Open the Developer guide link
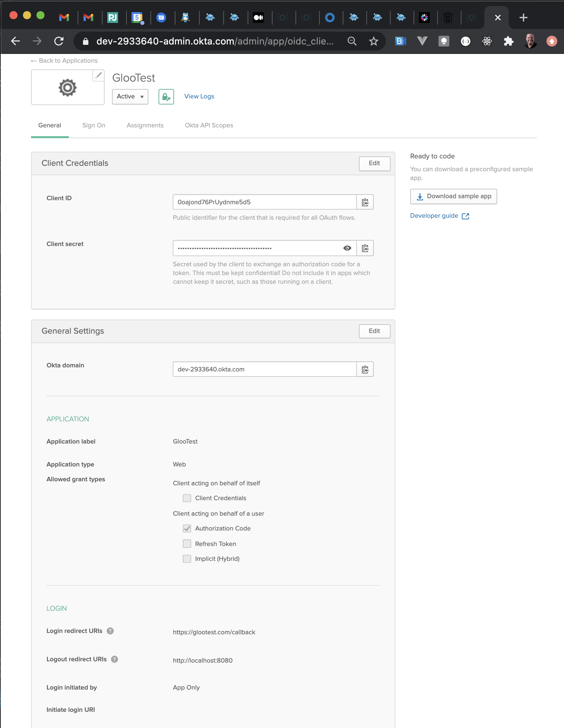This screenshot has width=564, height=728. [x=440, y=216]
